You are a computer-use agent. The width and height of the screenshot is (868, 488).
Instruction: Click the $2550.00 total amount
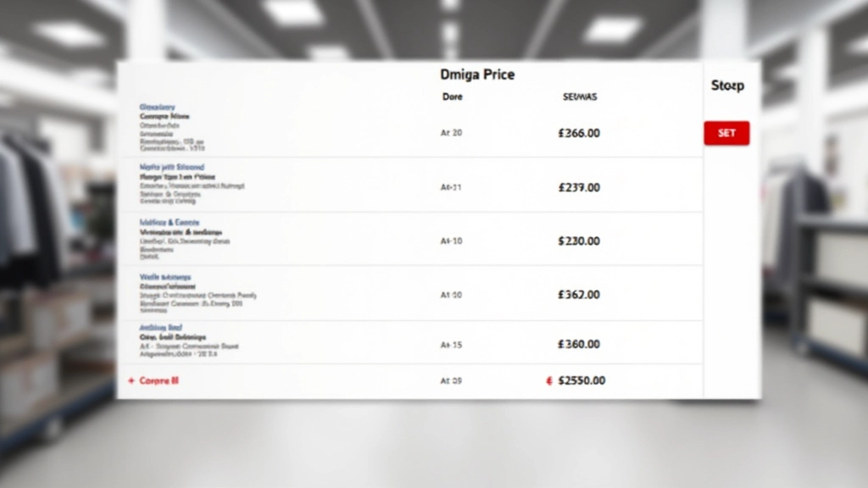(582, 381)
